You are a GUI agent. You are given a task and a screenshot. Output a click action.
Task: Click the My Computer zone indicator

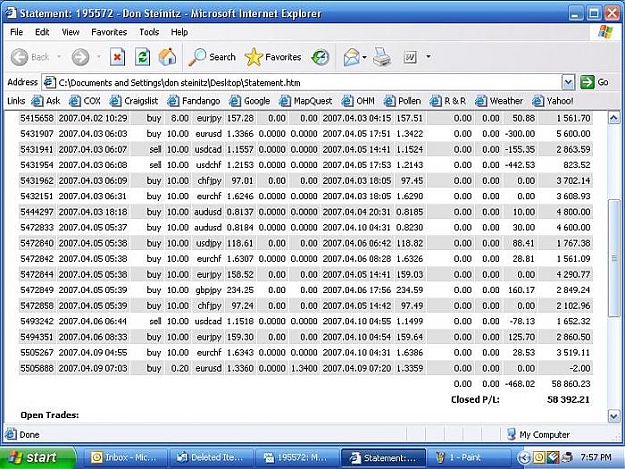(x=538, y=434)
